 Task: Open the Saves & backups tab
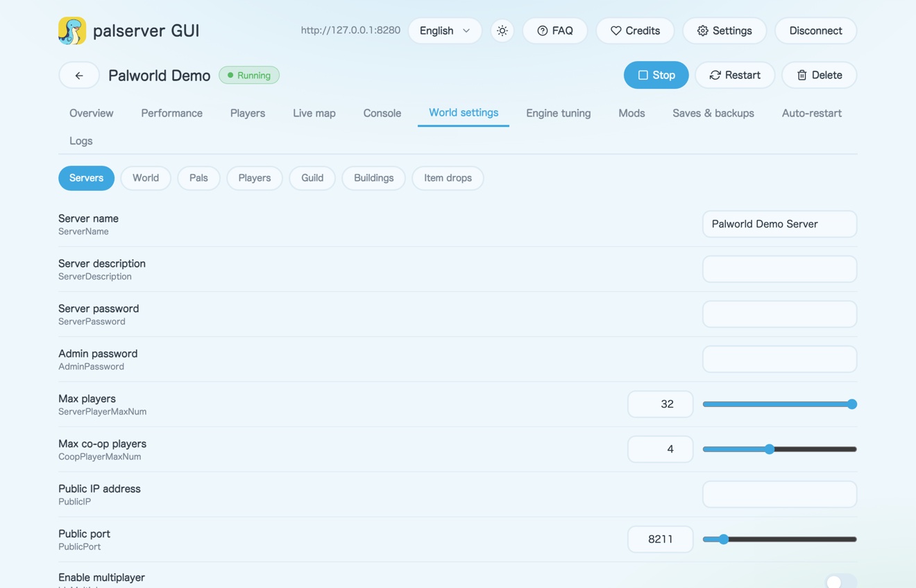point(713,113)
